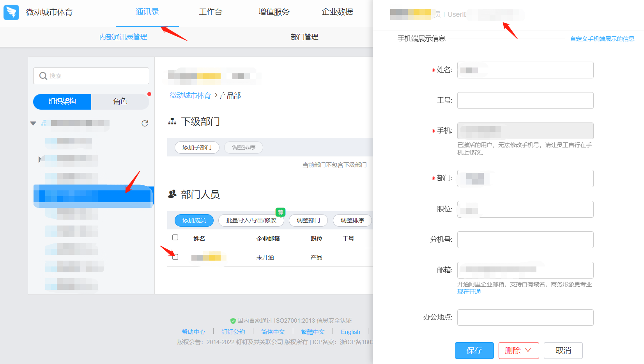Click the 部门人员 people icon

click(x=172, y=194)
